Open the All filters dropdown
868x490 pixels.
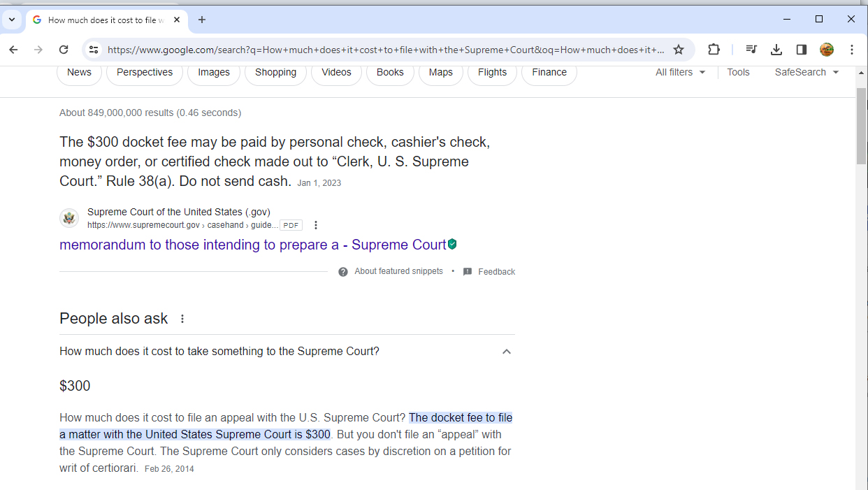pos(681,72)
